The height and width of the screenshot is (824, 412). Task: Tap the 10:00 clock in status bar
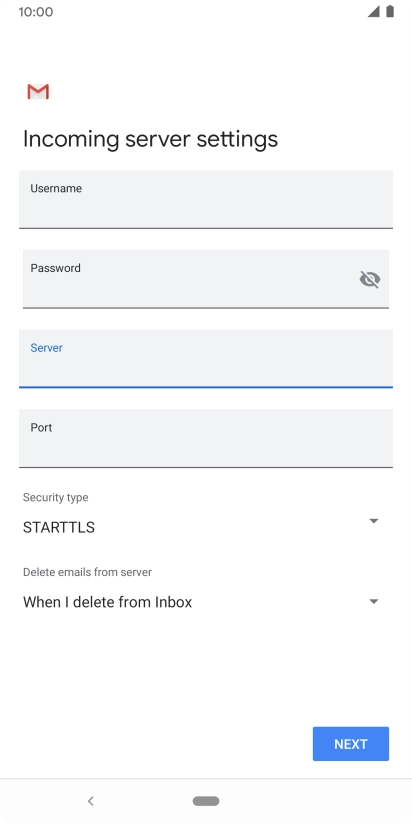point(36,12)
